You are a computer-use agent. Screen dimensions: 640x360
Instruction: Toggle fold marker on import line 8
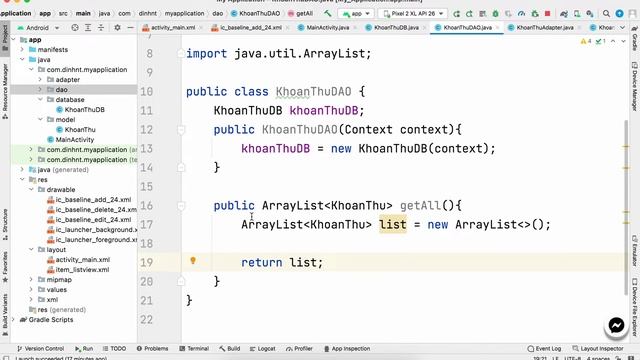coord(181,53)
